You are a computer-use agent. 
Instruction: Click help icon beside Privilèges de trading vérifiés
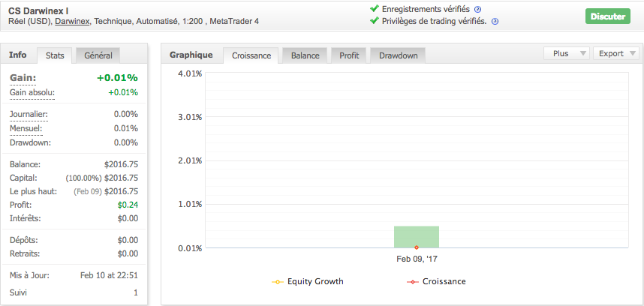pos(495,21)
